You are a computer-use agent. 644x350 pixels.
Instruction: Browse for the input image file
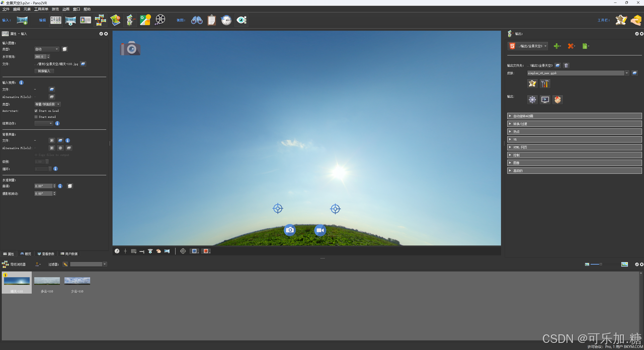click(x=83, y=64)
